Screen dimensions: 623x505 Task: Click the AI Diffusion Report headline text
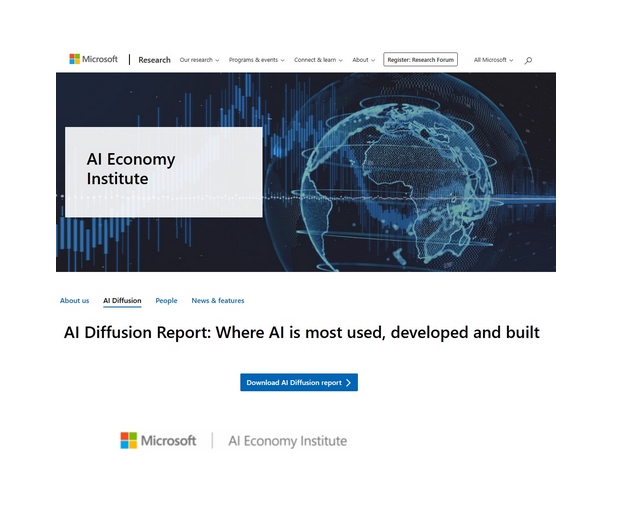(301, 332)
